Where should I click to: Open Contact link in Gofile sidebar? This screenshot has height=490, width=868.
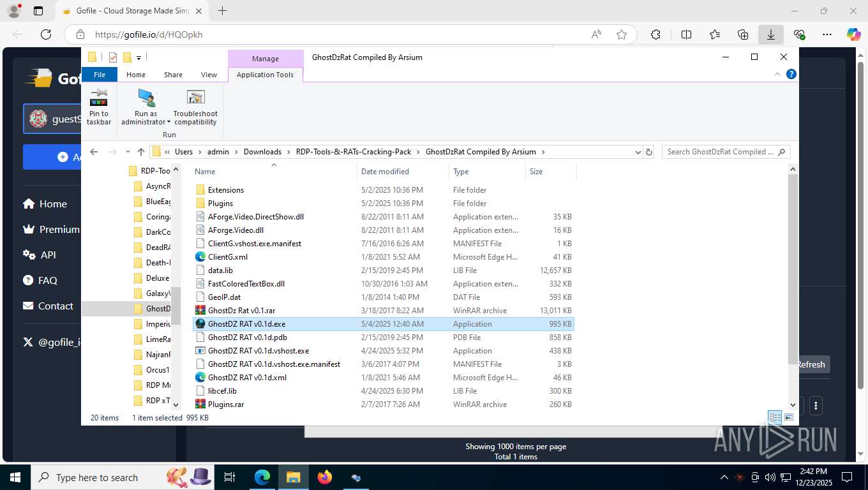coord(48,306)
